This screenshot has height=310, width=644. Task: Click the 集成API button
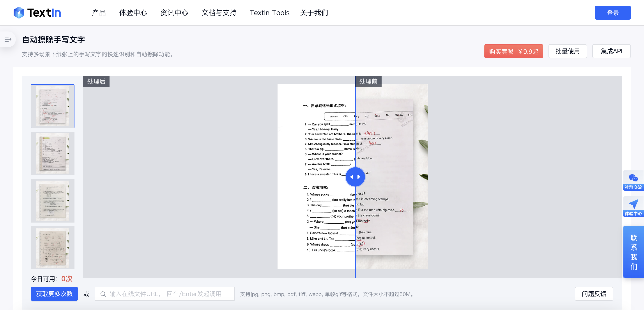tap(611, 51)
